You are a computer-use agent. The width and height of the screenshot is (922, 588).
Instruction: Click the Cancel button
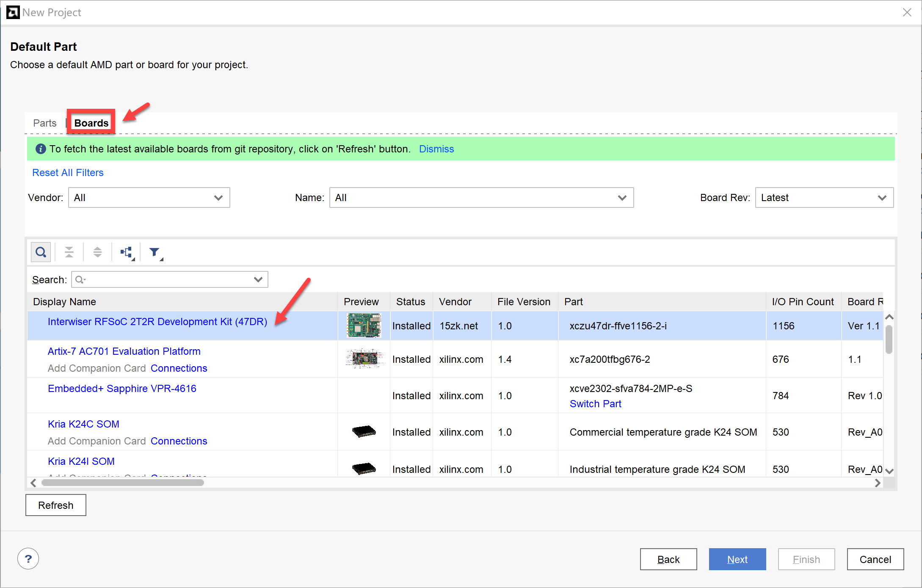coord(875,559)
